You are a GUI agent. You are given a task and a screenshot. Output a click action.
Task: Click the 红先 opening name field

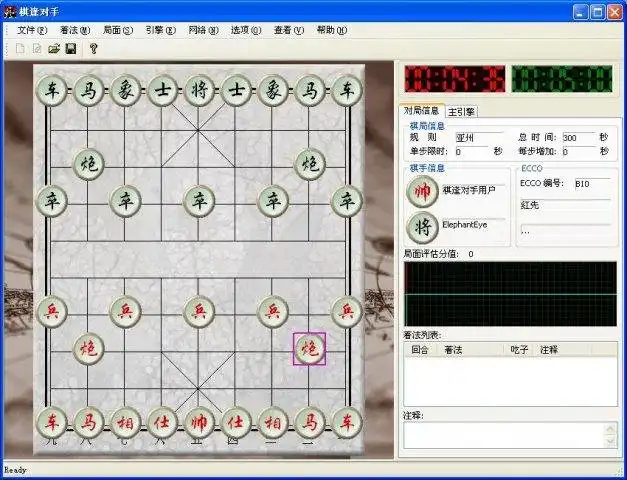click(565, 206)
